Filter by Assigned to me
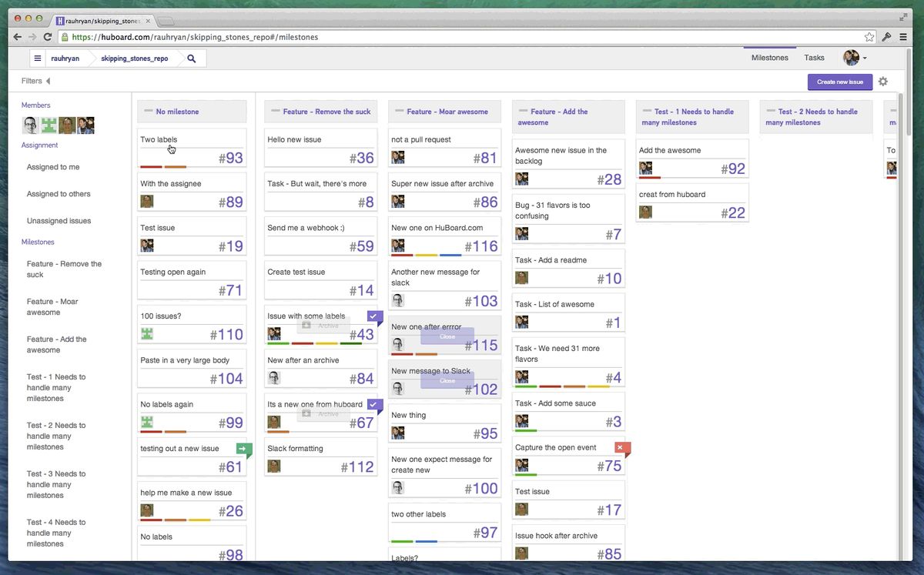Image resolution: width=924 pixels, height=575 pixels. coord(53,167)
